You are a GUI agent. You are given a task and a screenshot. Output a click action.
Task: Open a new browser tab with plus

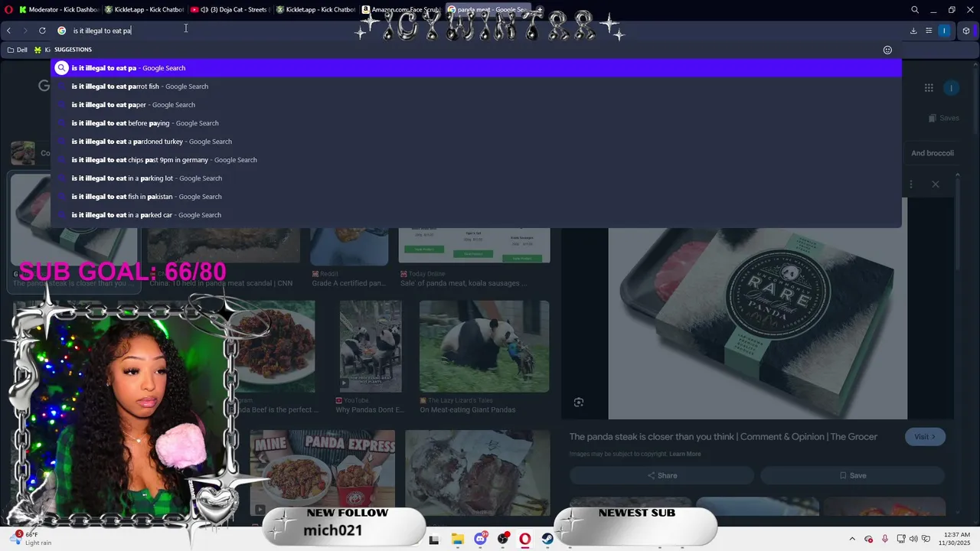(x=540, y=10)
